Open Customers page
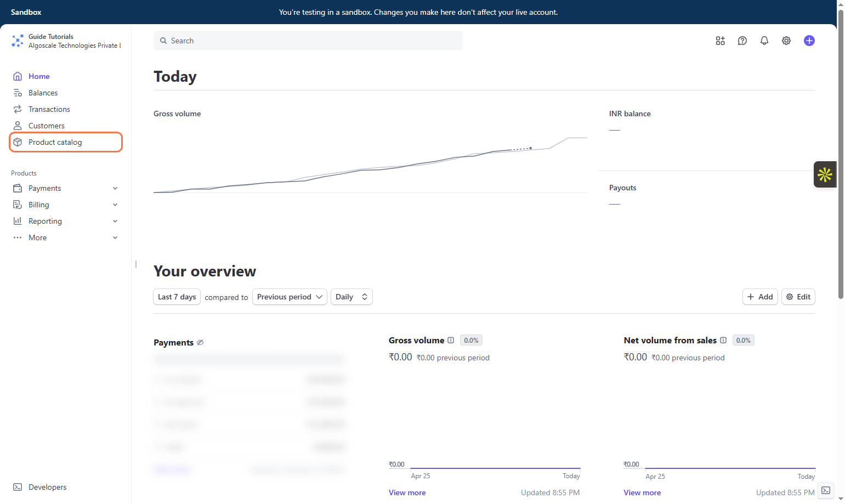This screenshot has width=845, height=504. [x=47, y=126]
